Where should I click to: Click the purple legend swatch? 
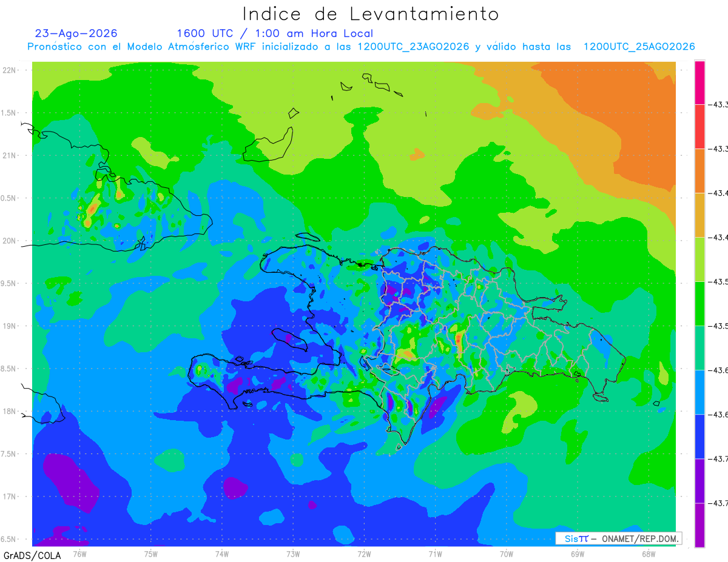pos(699,481)
